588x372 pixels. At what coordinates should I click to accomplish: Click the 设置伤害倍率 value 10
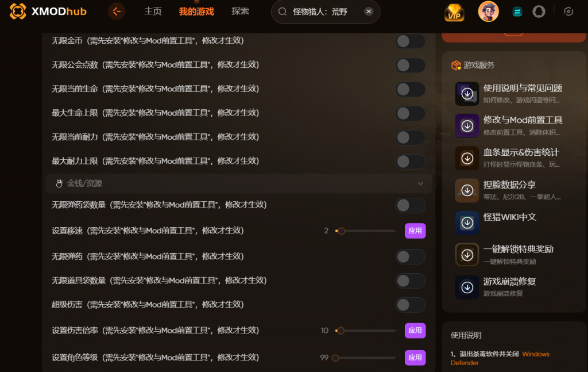[x=324, y=331]
